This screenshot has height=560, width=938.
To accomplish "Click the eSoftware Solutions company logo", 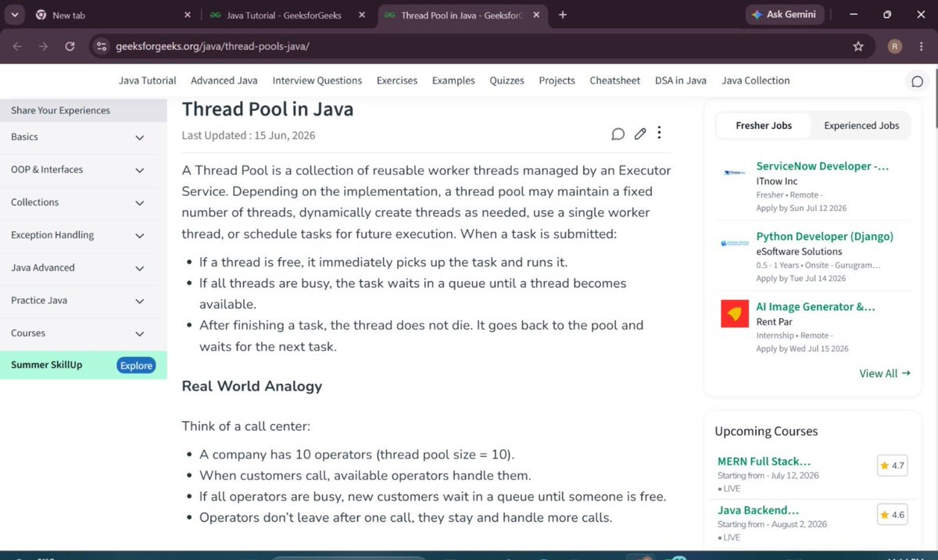I will tap(734, 243).
